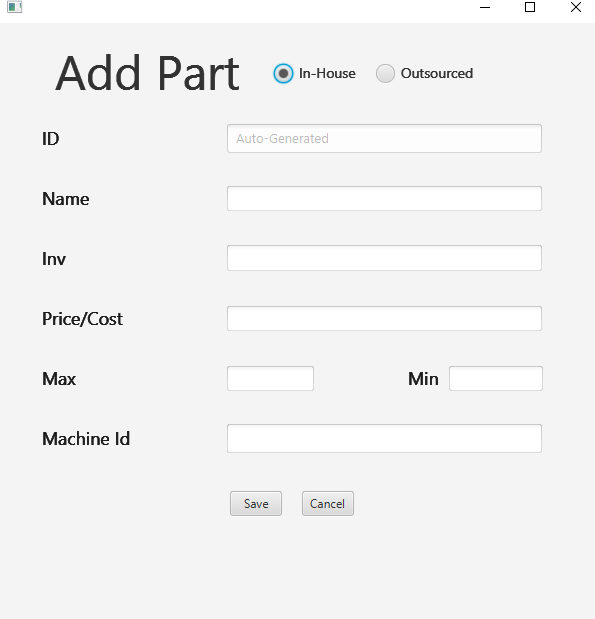Viewport: 595px width, 619px height.
Task: Cancel adding the part
Action: 328,504
